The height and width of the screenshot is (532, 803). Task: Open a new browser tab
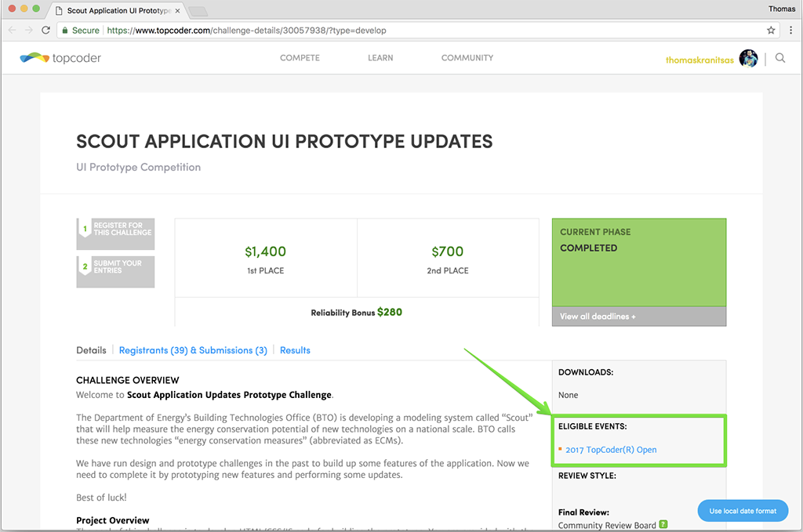coord(198,11)
